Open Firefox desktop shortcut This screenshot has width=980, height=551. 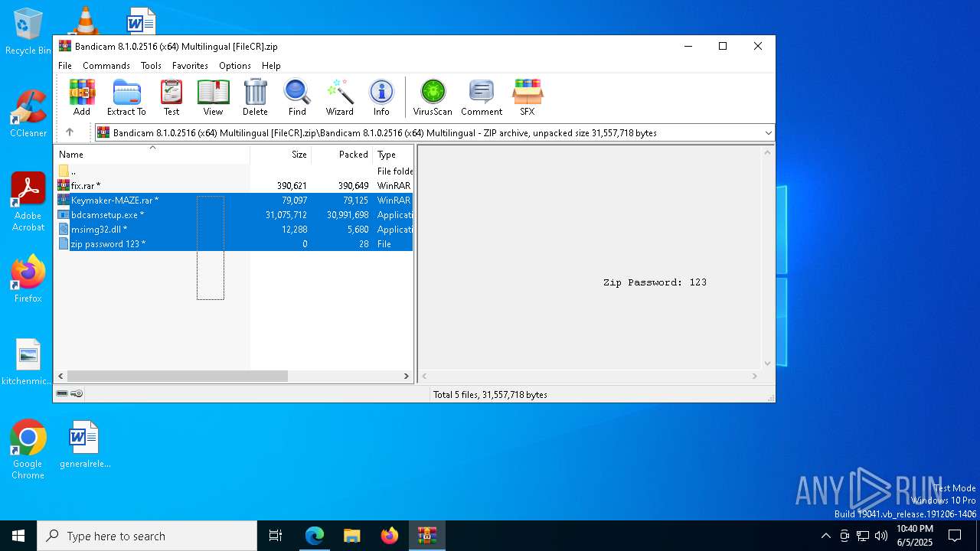pyautogui.click(x=28, y=279)
